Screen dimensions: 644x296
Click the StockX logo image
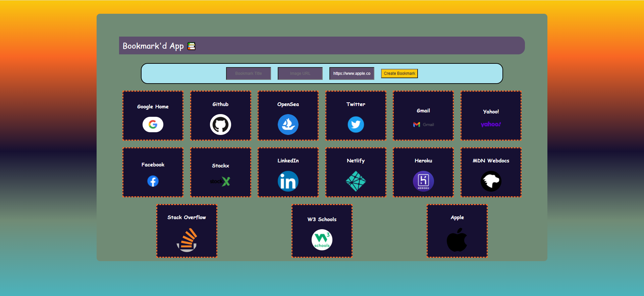click(220, 182)
